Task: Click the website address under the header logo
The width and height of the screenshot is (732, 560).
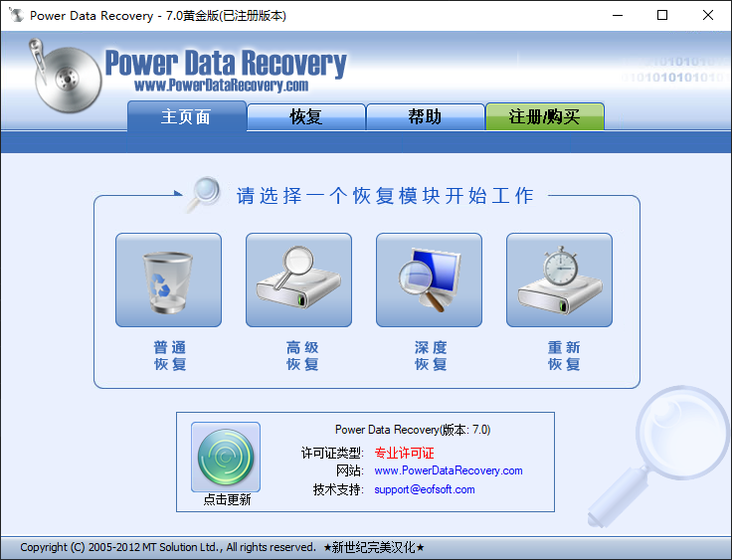Action: [x=221, y=86]
